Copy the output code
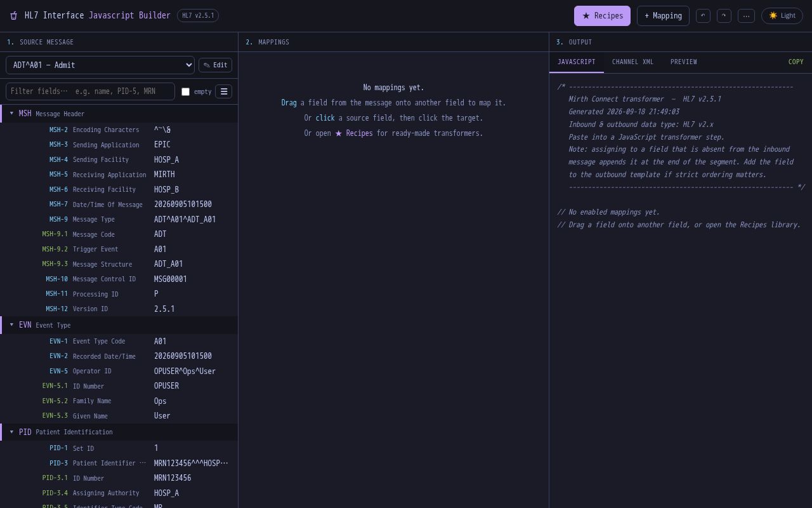This screenshot has width=812, height=508. pos(796,62)
